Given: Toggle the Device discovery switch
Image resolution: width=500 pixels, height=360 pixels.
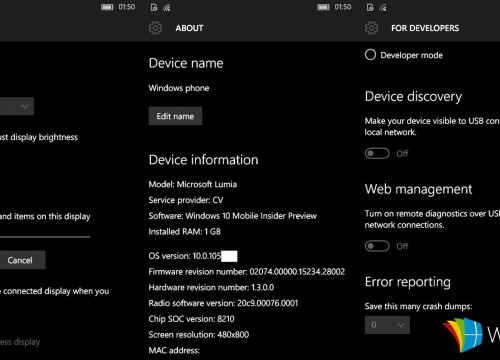Looking at the screenshot, I should tap(377, 153).
